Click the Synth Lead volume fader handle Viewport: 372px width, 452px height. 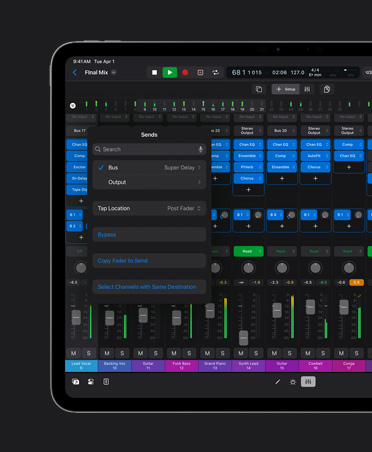(x=244, y=338)
